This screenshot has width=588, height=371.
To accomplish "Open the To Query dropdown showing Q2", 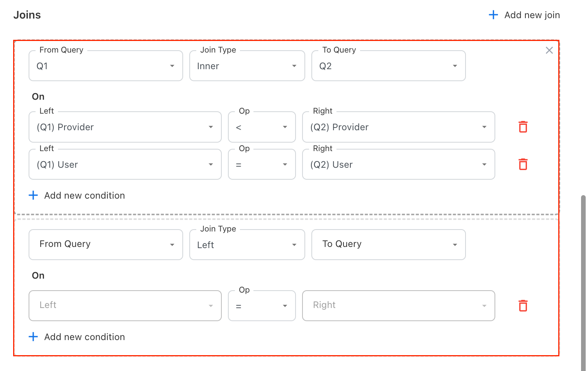I will coord(389,66).
